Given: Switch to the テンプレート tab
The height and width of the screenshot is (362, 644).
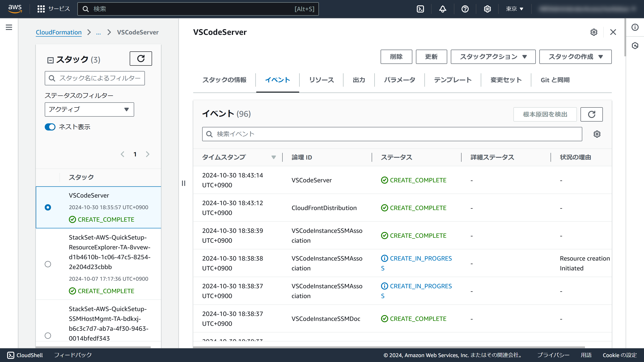Looking at the screenshot, I should (453, 80).
